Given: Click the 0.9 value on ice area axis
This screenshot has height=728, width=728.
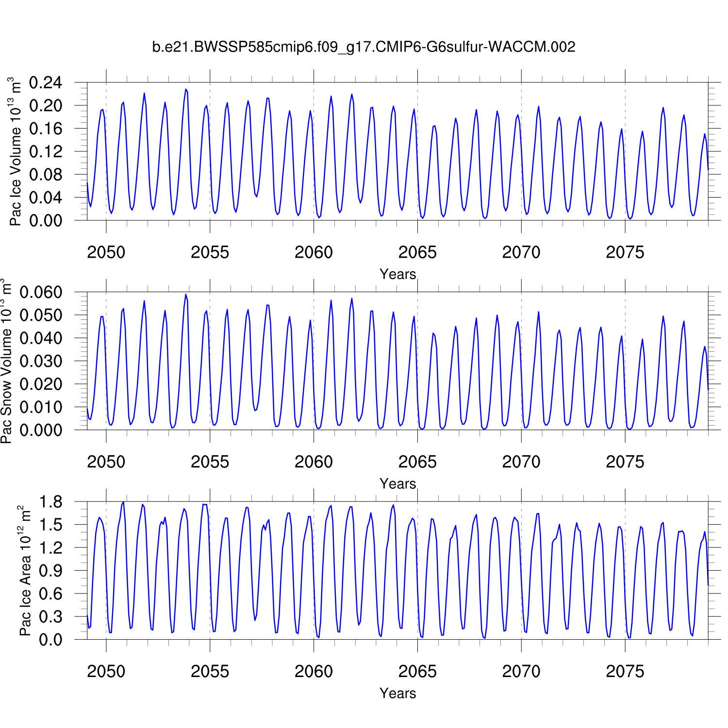Looking at the screenshot, I should coord(50,571).
